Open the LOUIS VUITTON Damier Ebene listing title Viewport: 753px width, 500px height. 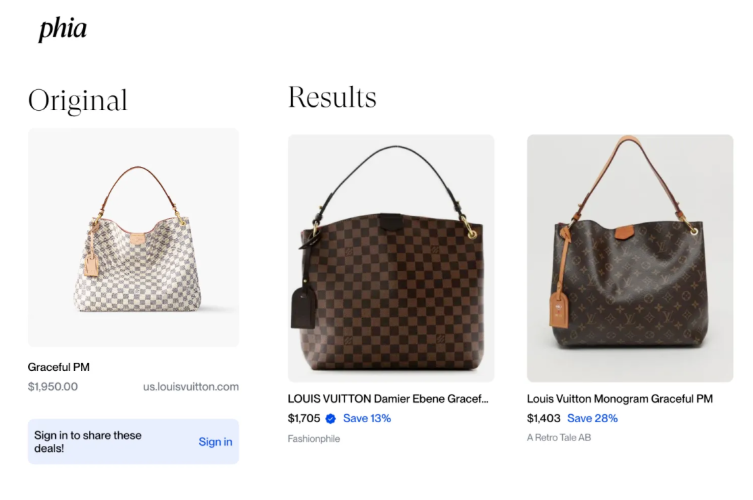pos(388,399)
